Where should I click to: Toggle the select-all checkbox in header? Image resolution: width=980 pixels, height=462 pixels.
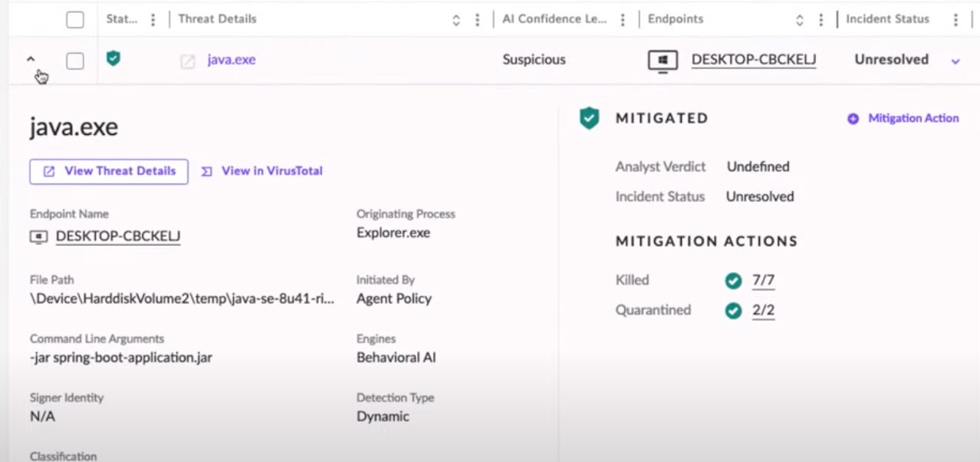point(75,20)
